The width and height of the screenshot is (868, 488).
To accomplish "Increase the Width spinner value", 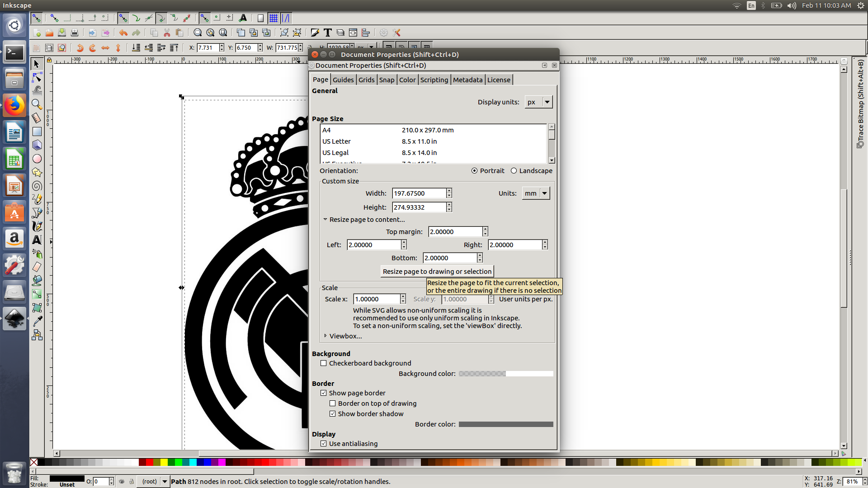I will click(449, 191).
